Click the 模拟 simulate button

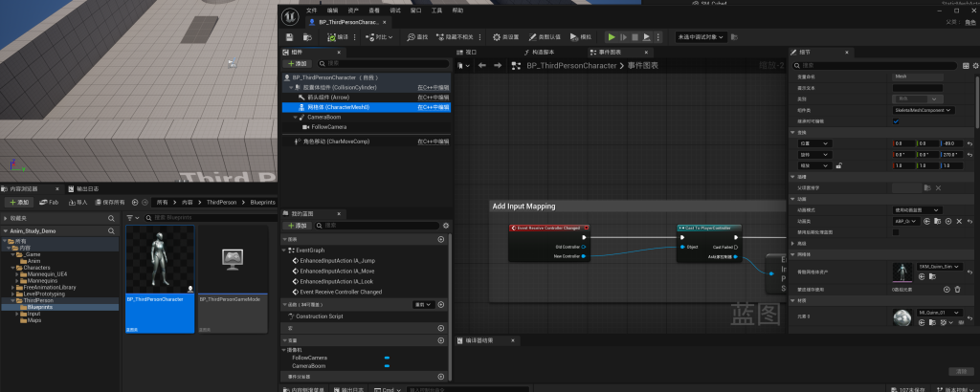pos(580,37)
